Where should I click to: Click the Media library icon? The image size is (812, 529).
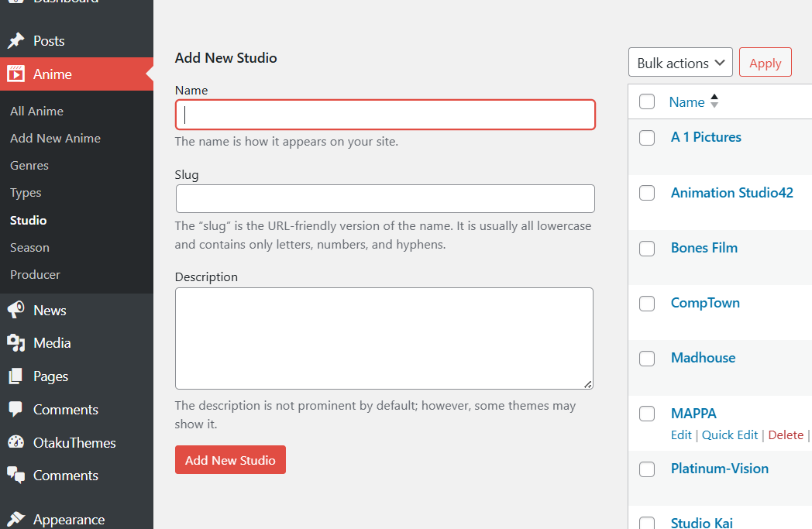[x=15, y=343]
